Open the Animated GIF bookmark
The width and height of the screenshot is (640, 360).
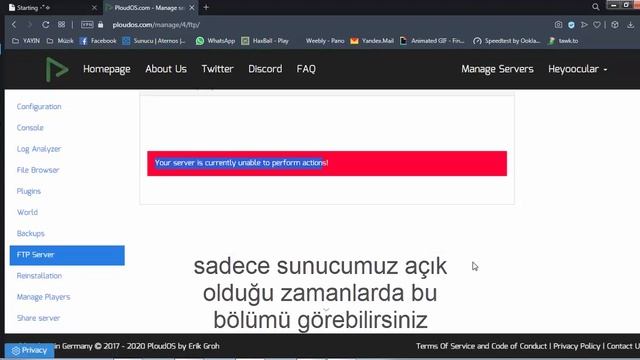(x=432, y=41)
